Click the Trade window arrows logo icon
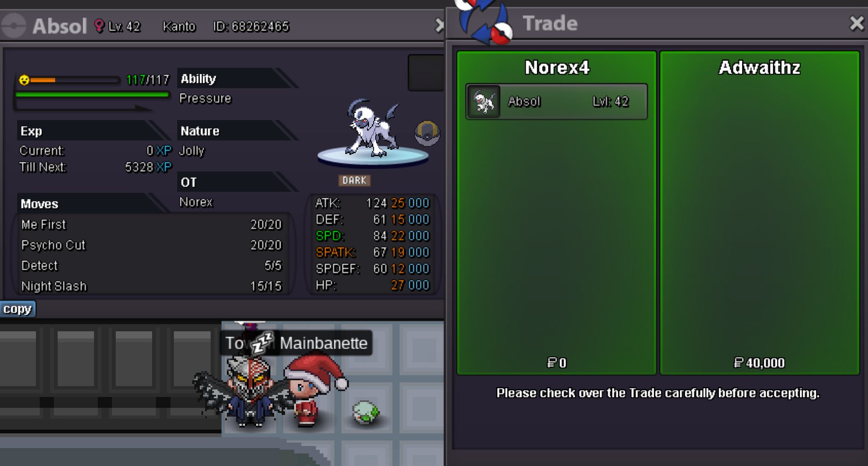Viewport: 868px width, 466px height. click(484, 22)
